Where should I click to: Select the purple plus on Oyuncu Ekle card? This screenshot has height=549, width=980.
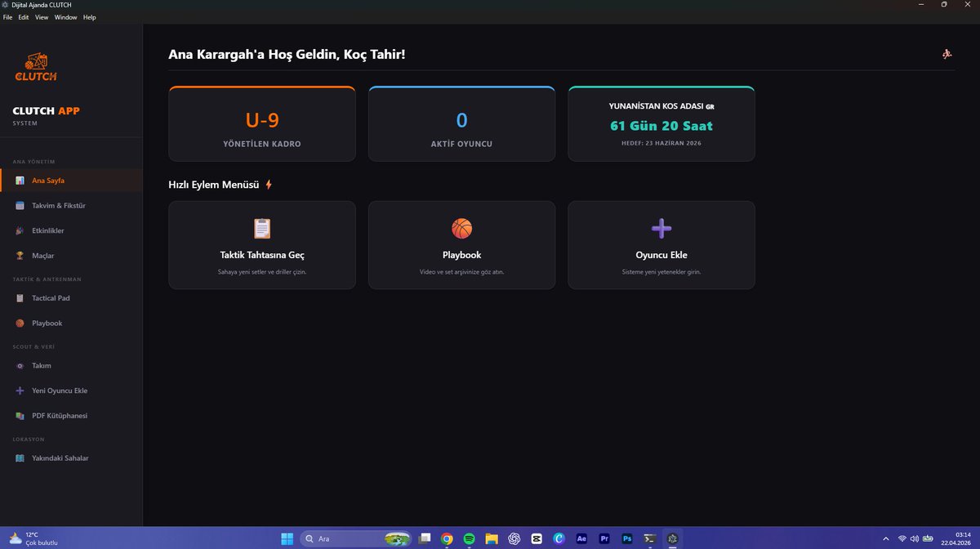point(661,228)
